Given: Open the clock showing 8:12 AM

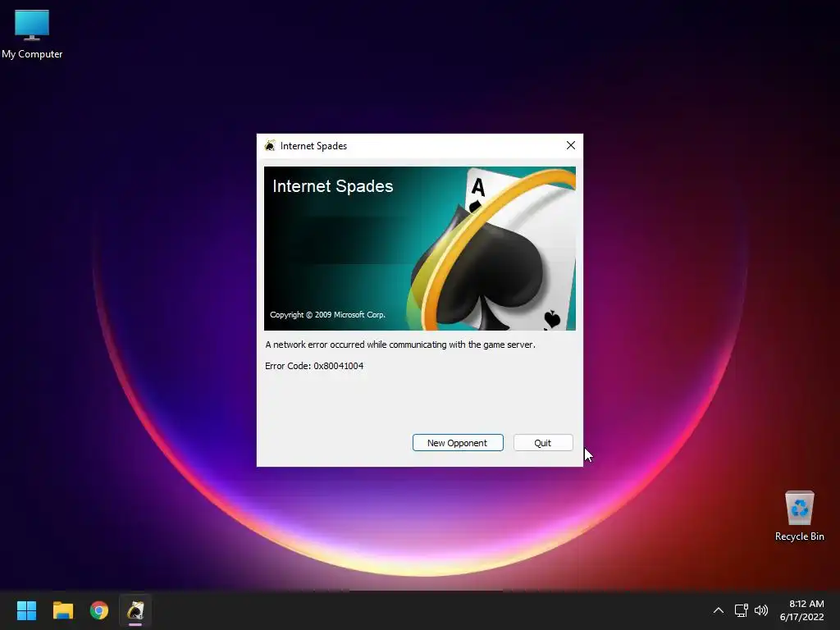Looking at the screenshot, I should 806,604.
